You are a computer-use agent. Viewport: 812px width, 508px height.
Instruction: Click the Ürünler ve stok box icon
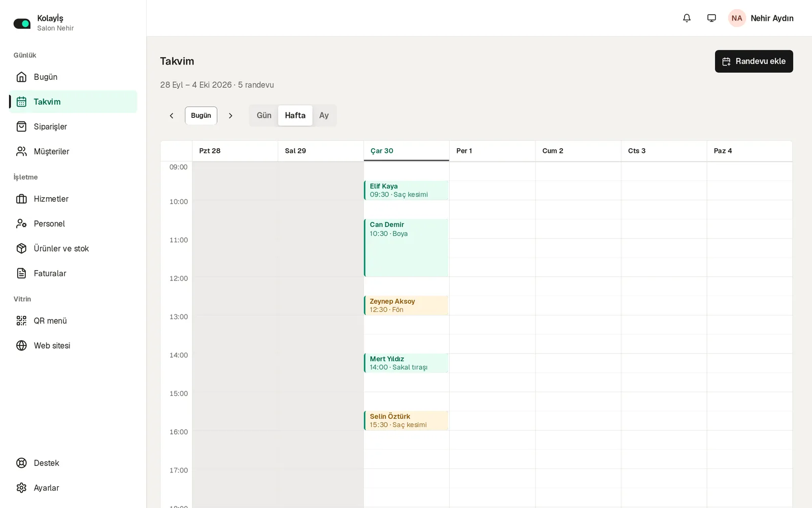[x=21, y=248]
